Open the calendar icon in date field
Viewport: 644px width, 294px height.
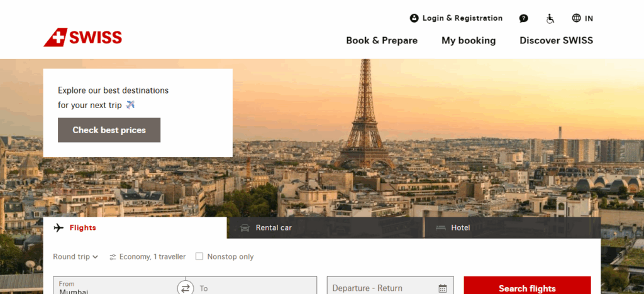443,288
